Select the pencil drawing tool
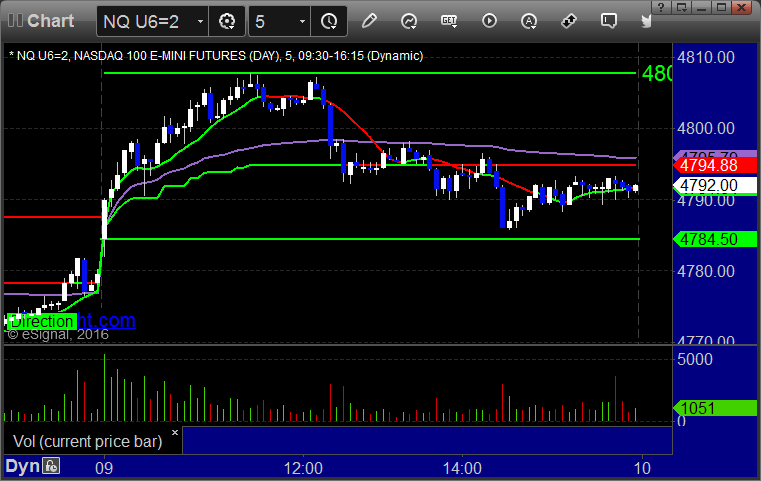 click(x=369, y=21)
